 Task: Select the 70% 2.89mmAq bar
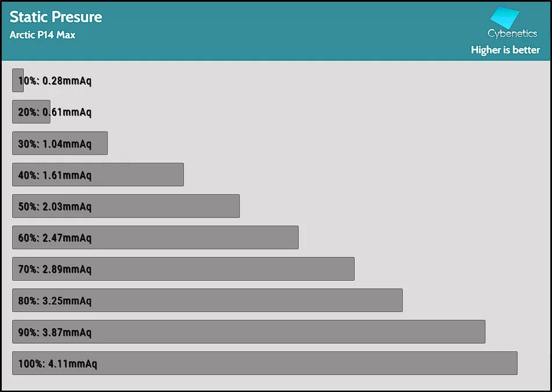click(x=183, y=269)
